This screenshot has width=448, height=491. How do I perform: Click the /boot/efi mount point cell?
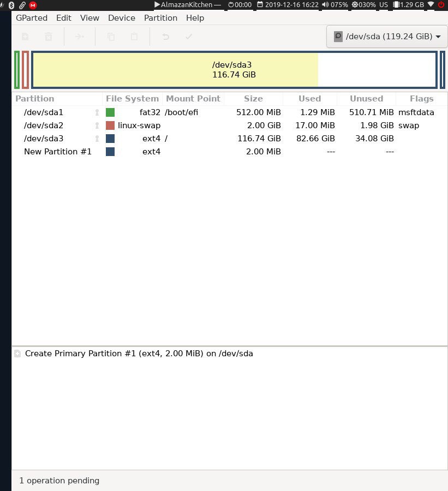coord(181,112)
